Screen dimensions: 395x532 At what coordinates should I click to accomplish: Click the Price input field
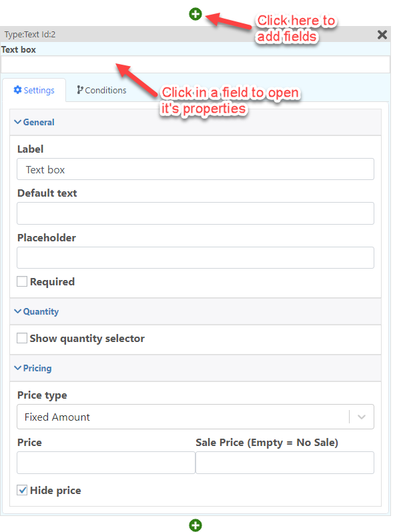pos(106,463)
